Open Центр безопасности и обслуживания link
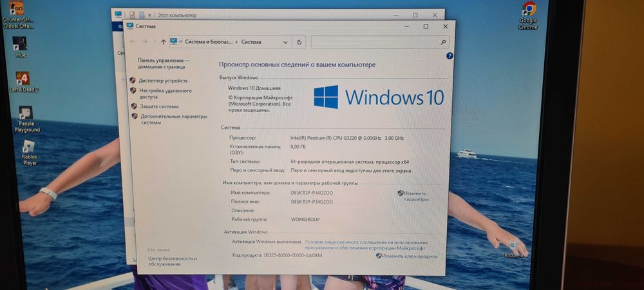The image size is (644, 290). pyautogui.click(x=172, y=261)
